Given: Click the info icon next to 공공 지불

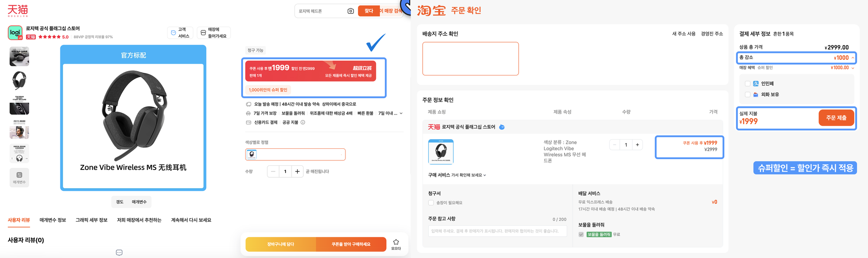Looking at the screenshot, I should pyautogui.click(x=303, y=122).
